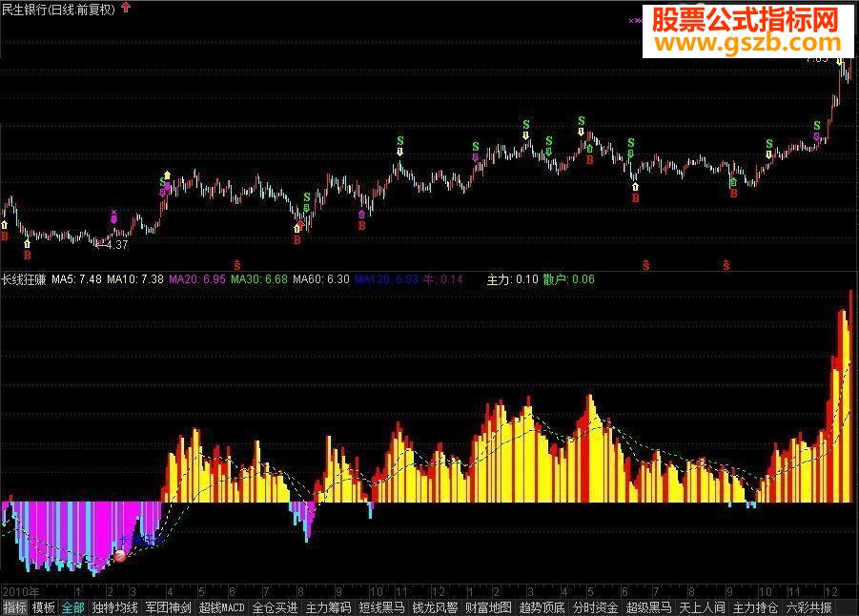The image size is (859, 616).
Task: Click the 4.37 low price label
Action: [116, 245]
